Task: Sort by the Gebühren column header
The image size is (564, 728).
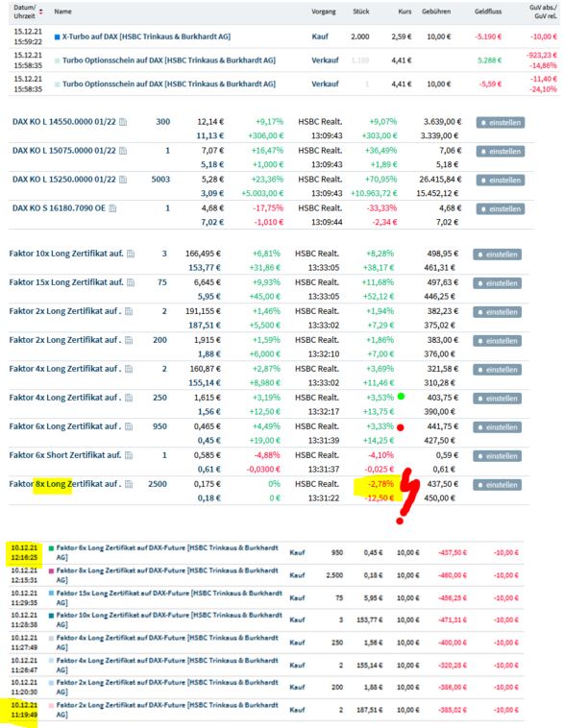Action: coord(436,12)
